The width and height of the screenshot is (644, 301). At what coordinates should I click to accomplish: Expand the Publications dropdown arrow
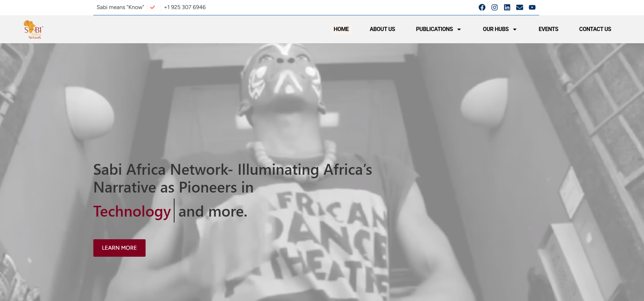coord(459,29)
